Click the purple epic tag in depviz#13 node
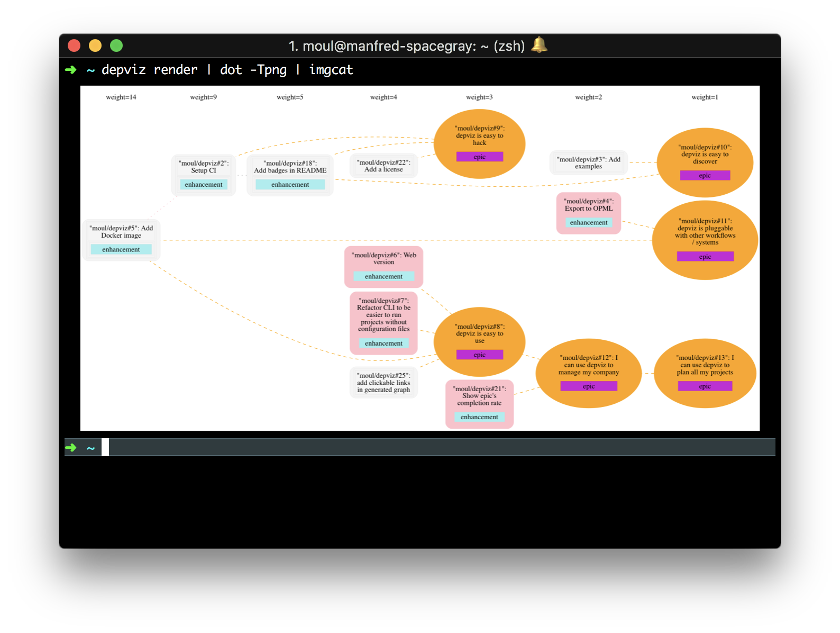This screenshot has height=633, width=840. (705, 386)
